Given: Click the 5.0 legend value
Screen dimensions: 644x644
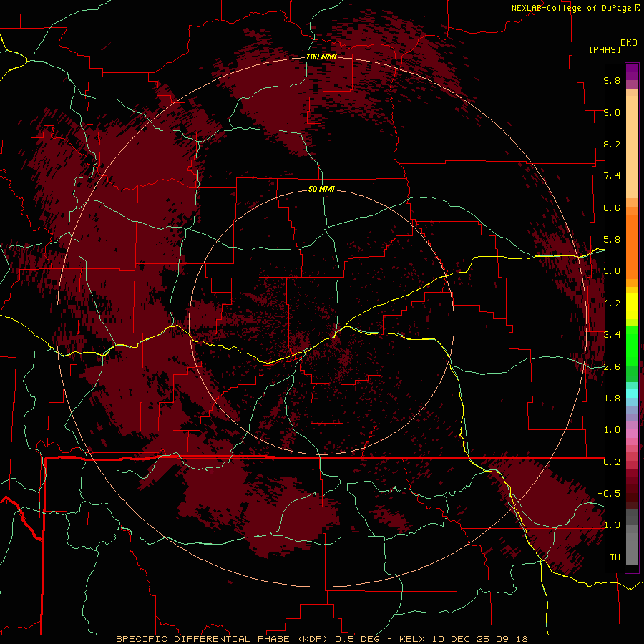Looking at the screenshot, I should click(612, 271).
